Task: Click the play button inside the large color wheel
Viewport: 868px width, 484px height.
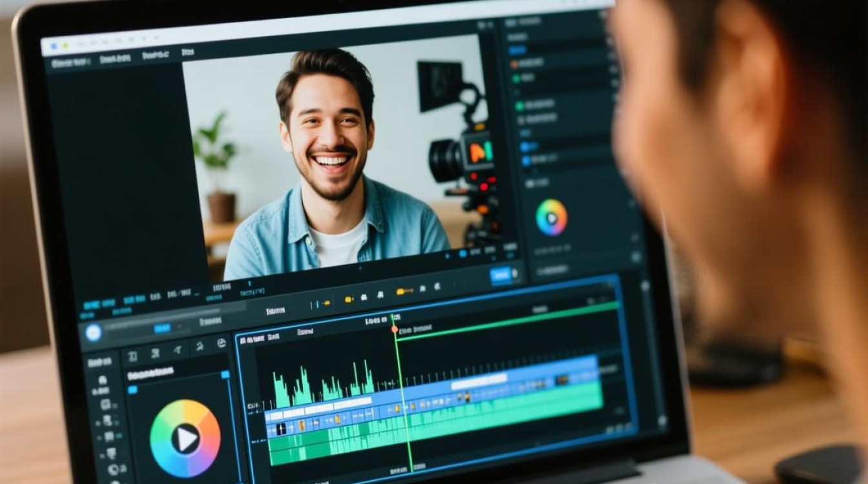Action: click(x=185, y=439)
